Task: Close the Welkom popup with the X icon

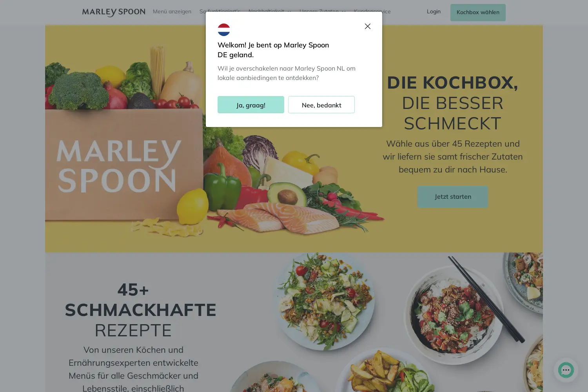Action: pos(367,26)
